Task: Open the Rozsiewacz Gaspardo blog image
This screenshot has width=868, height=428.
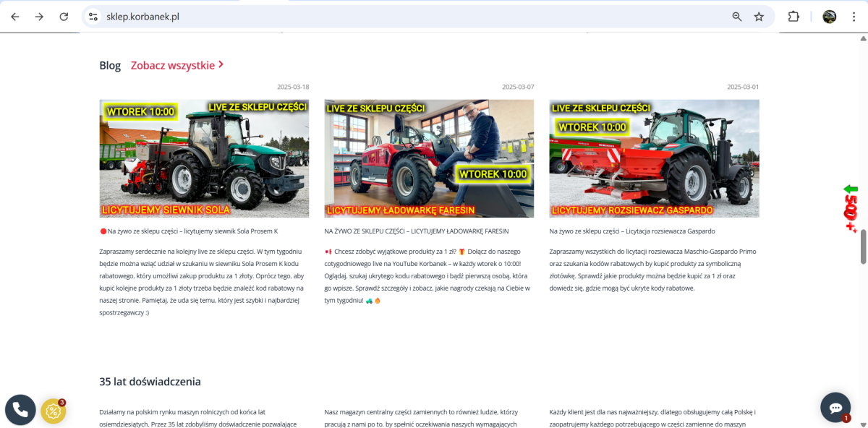Action: coord(655,158)
